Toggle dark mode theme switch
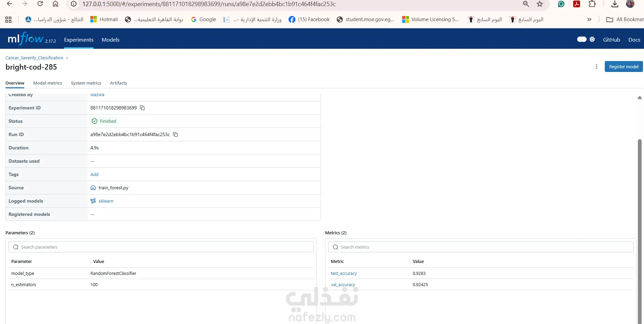 click(582, 39)
